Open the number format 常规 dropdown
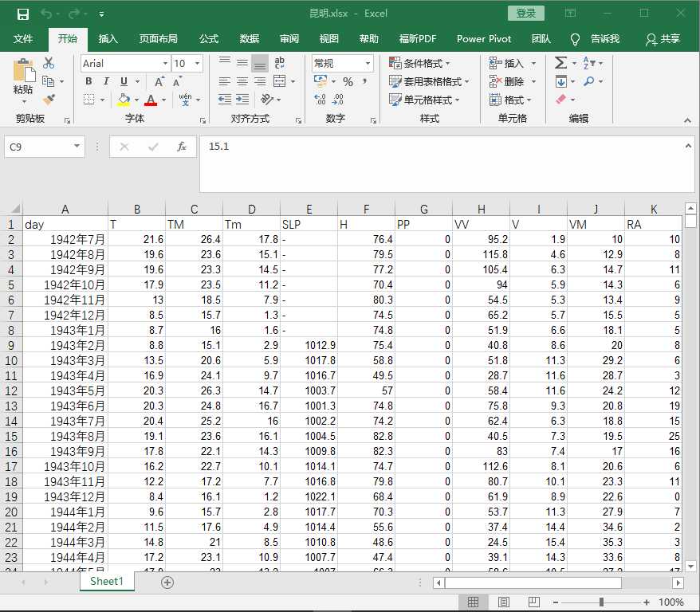The width and height of the screenshot is (700, 612). point(368,63)
